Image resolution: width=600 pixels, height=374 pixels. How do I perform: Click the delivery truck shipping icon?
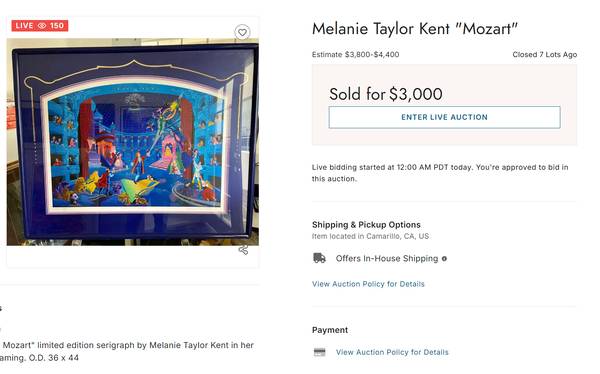pos(320,258)
